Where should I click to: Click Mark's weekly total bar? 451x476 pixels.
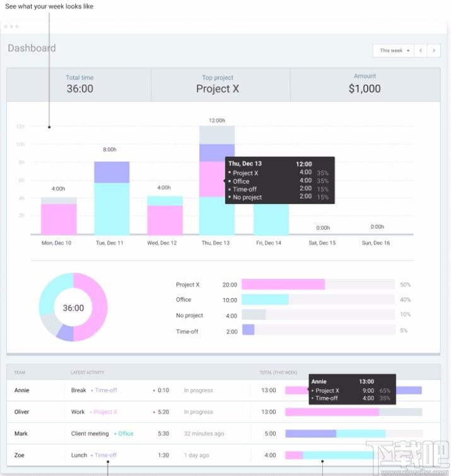pyautogui.click(x=354, y=434)
